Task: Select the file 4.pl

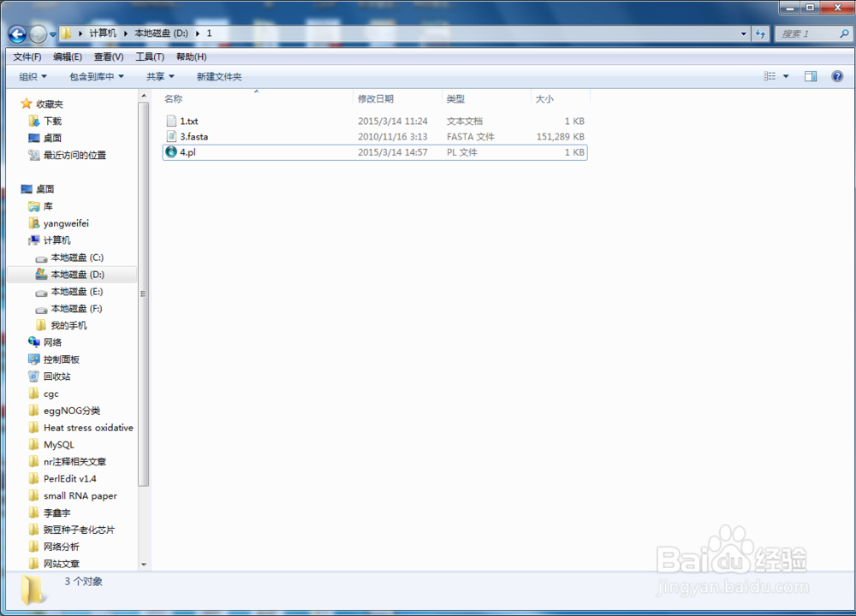Action: point(375,152)
